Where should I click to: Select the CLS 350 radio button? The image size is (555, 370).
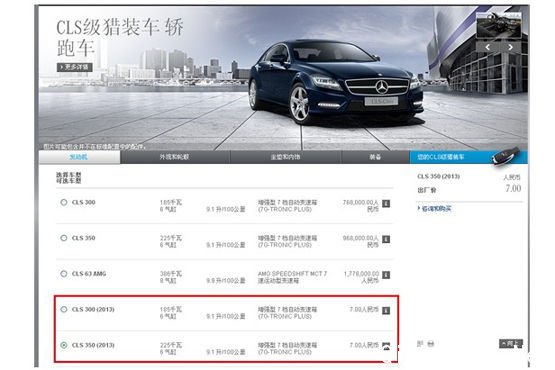(64, 238)
